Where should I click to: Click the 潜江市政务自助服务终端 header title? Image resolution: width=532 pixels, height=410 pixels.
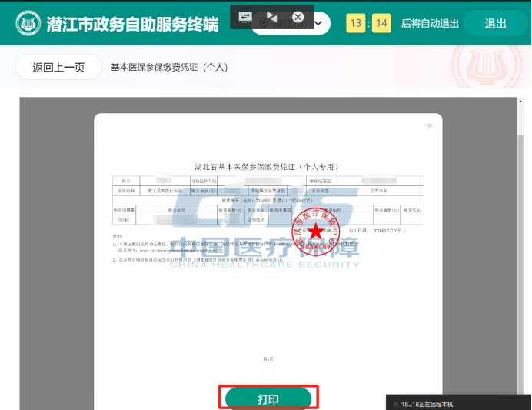(x=132, y=24)
